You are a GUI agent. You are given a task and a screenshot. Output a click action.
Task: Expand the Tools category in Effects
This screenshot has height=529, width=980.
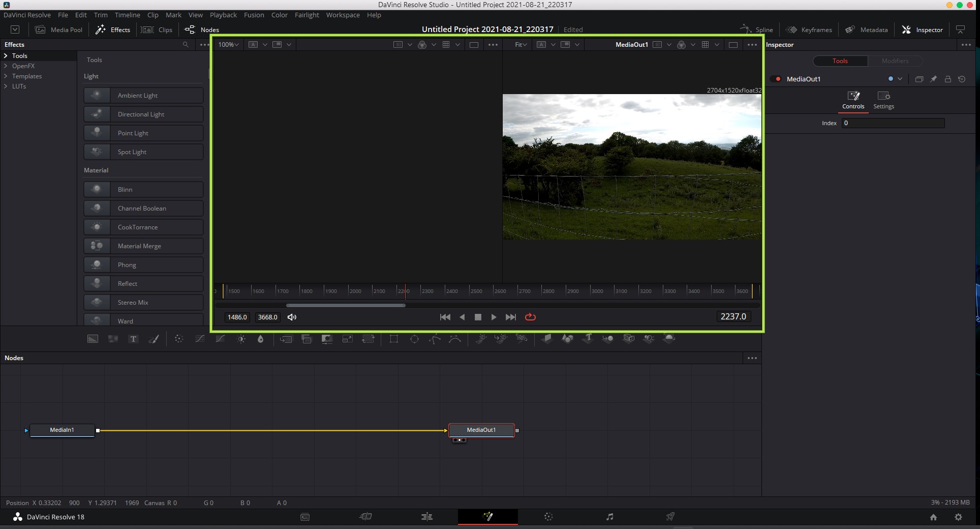[x=6, y=56]
